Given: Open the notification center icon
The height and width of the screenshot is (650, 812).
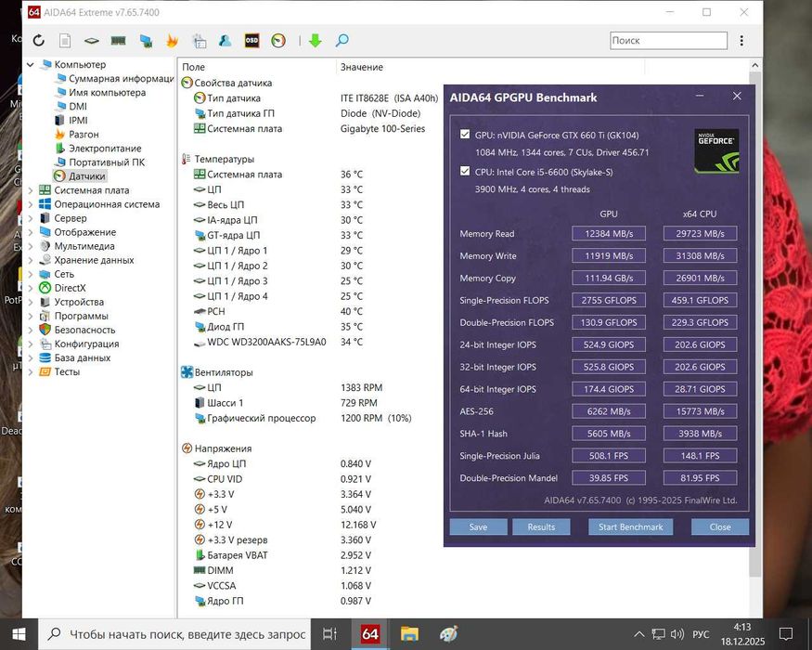Looking at the screenshot, I should tap(786, 634).
